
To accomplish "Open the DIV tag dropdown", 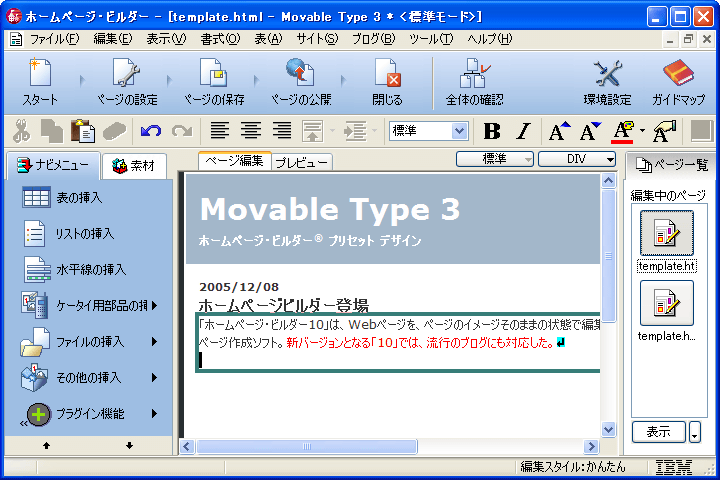I will (577, 159).
